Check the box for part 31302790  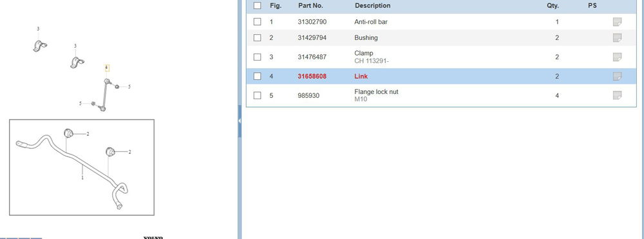point(257,22)
